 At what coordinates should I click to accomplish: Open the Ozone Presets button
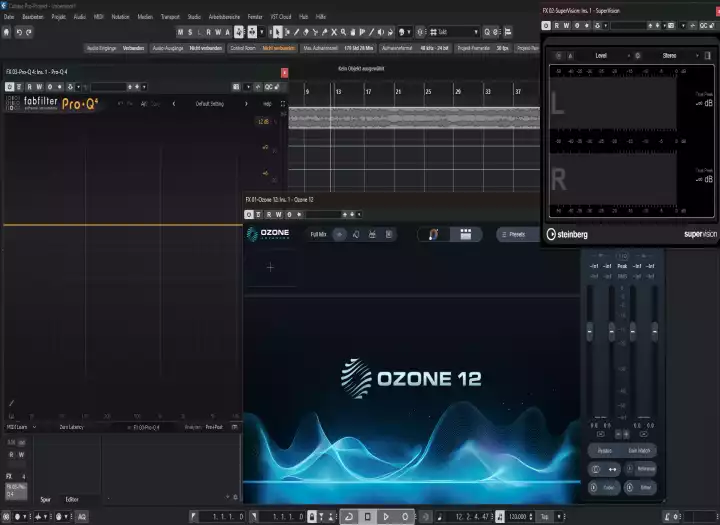click(518, 235)
